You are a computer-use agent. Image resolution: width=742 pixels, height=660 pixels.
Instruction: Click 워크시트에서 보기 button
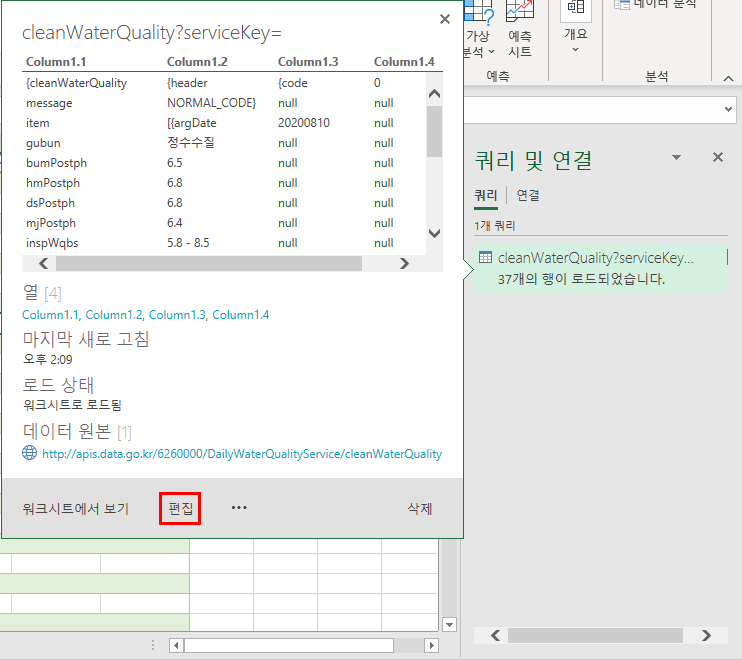(x=75, y=509)
